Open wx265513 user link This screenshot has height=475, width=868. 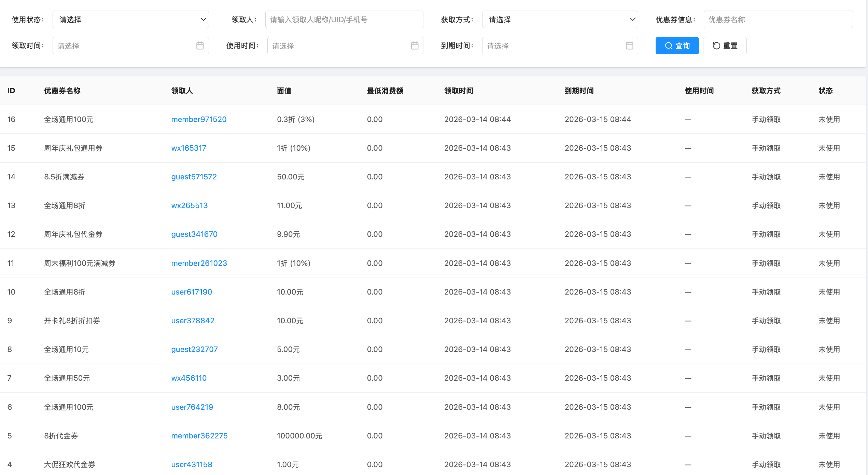click(x=189, y=205)
